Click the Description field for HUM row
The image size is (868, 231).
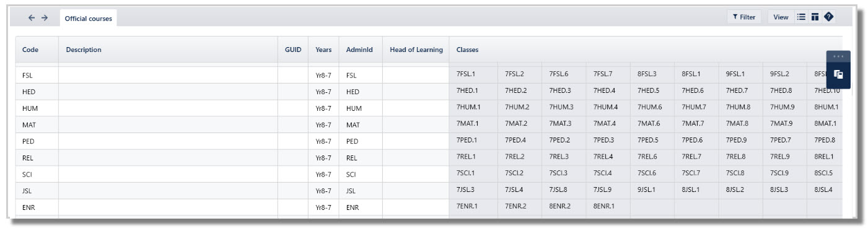click(x=168, y=108)
